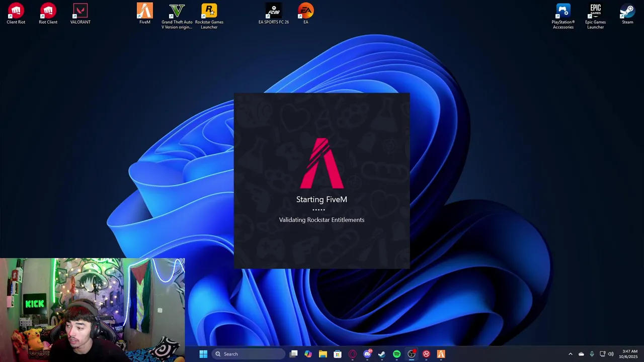The height and width of the screenshot is (362, 644).
Task: Select the EA app desktop icon
Action: 306,14
